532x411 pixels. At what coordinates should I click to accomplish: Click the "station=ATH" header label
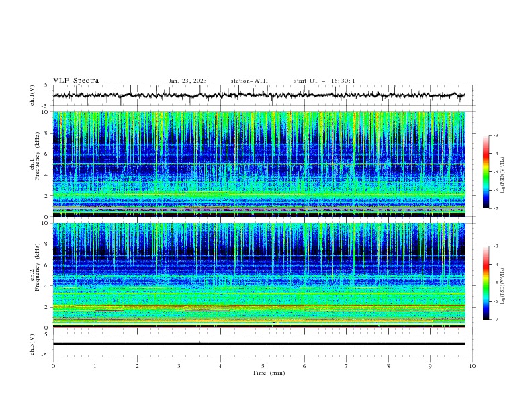pyautogui.click(x=249, y=81)
